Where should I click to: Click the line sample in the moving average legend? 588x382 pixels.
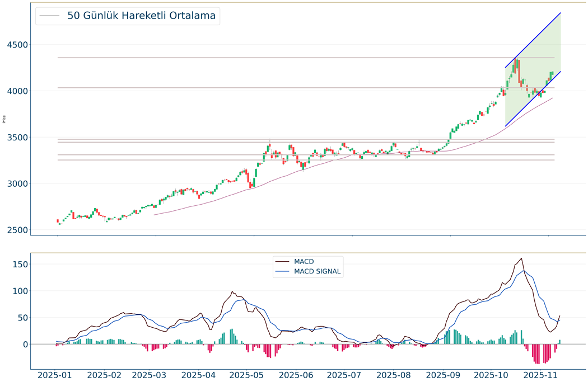50,16
